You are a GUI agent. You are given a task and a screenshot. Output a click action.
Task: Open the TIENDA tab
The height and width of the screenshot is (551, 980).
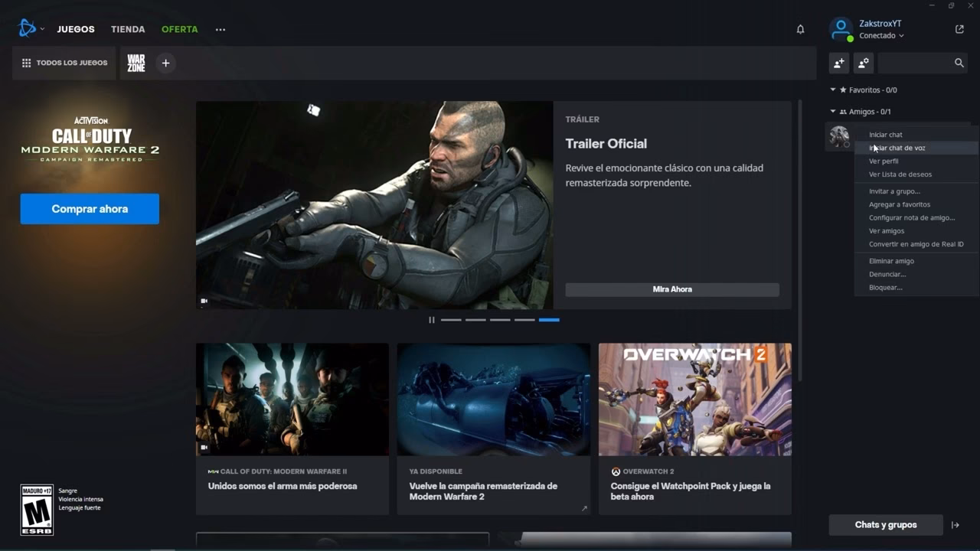tap(128, 29)
